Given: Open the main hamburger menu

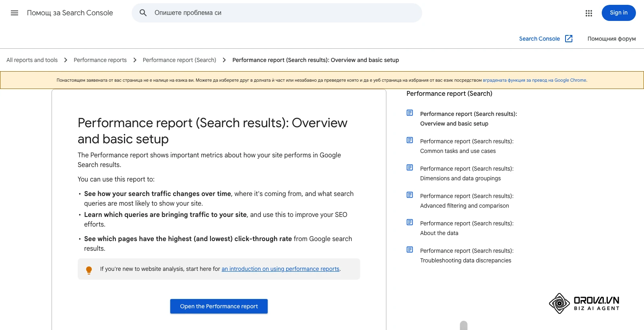Looking at the screenshot, I should click(14, 13).
